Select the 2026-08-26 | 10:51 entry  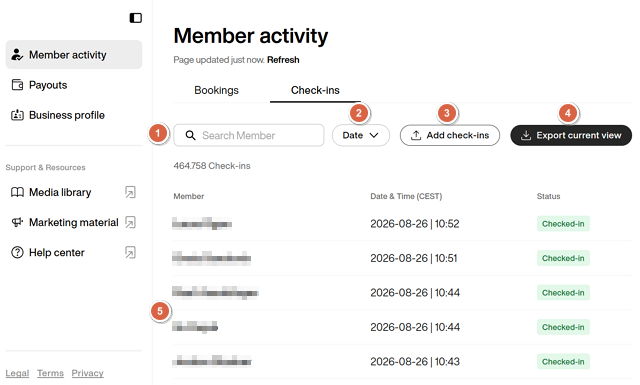coord(413,258)
